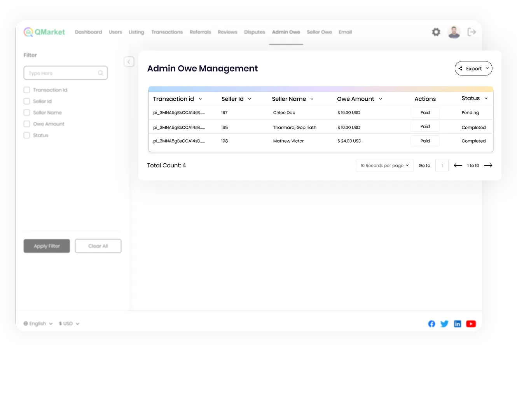Expand the Status column sort chevron
The image size is (517, 420).
(x=486, y=98)
